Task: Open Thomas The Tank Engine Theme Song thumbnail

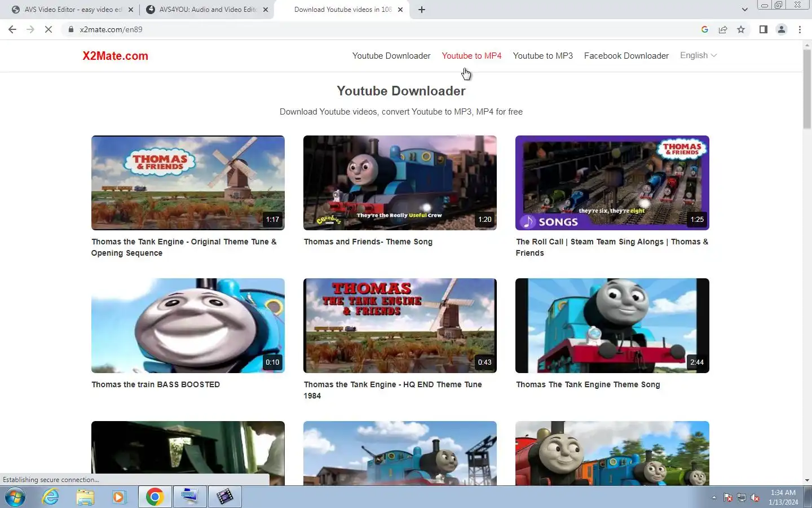Action: [612, 326]
